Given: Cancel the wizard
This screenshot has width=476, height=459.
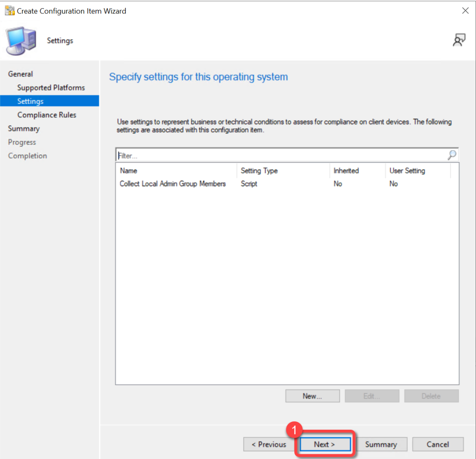Looking at the screenshot, I should pyautogui.click(x=437, y=444).
